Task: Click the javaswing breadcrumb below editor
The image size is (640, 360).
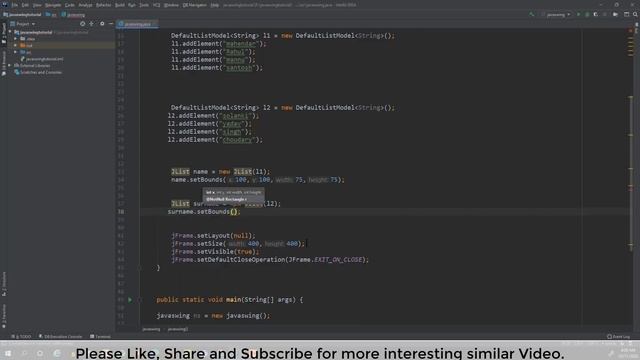Action: 151,329
